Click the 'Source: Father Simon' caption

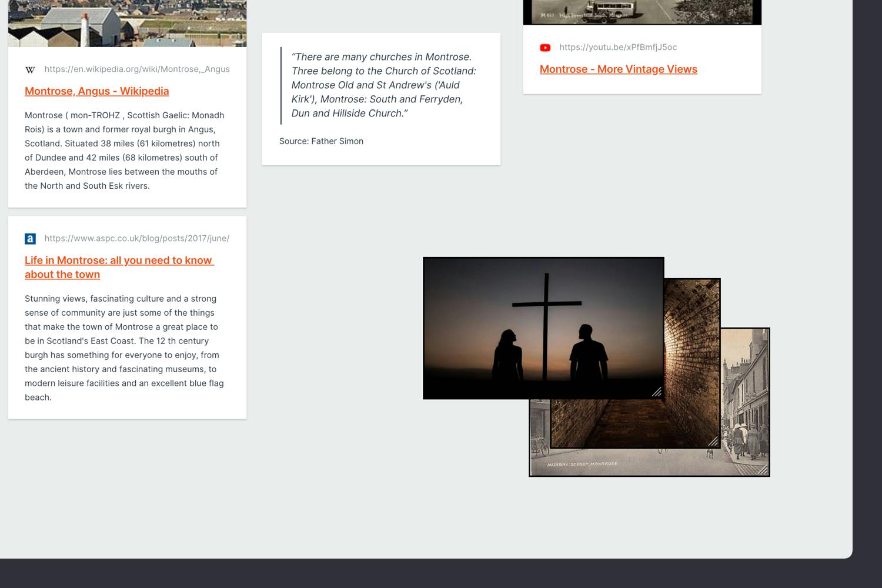321,141
